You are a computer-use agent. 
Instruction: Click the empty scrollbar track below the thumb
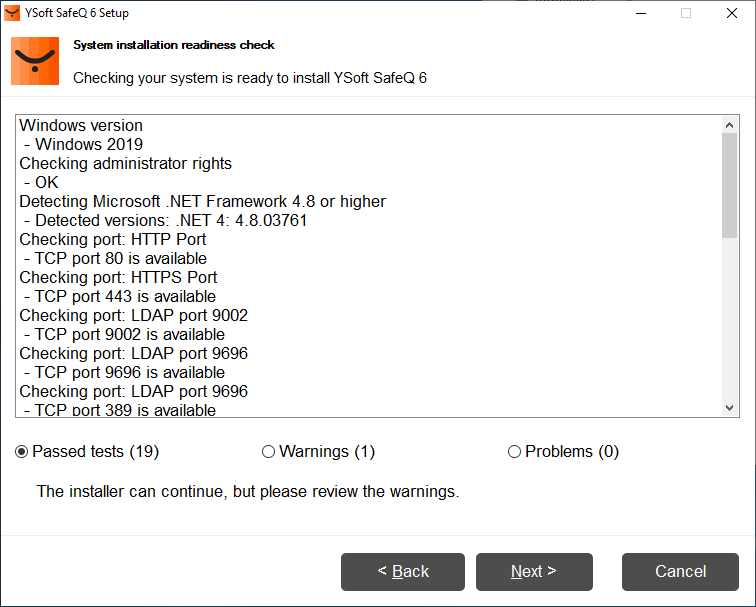729,320
